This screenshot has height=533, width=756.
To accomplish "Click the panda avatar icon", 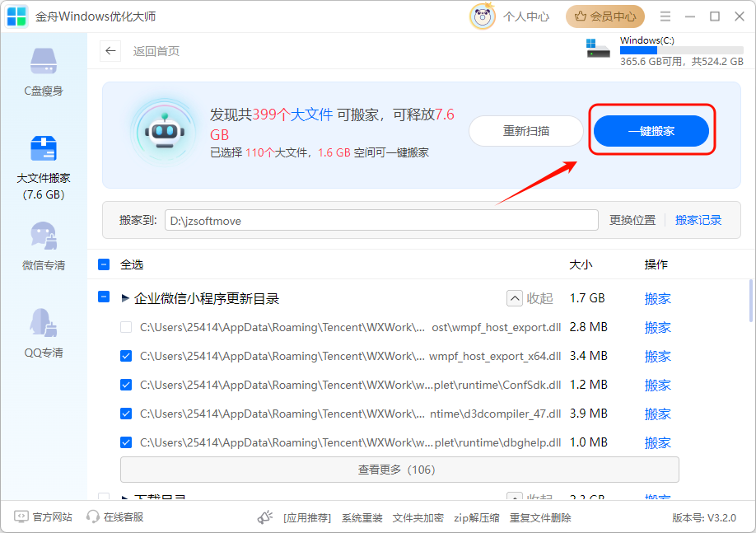I will click(482, 16).
